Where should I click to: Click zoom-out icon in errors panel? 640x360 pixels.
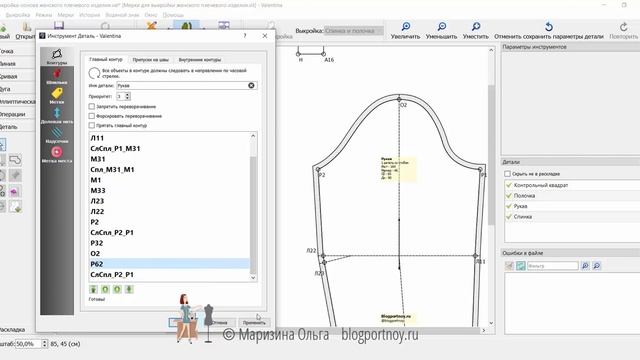[x=596, y=266]
